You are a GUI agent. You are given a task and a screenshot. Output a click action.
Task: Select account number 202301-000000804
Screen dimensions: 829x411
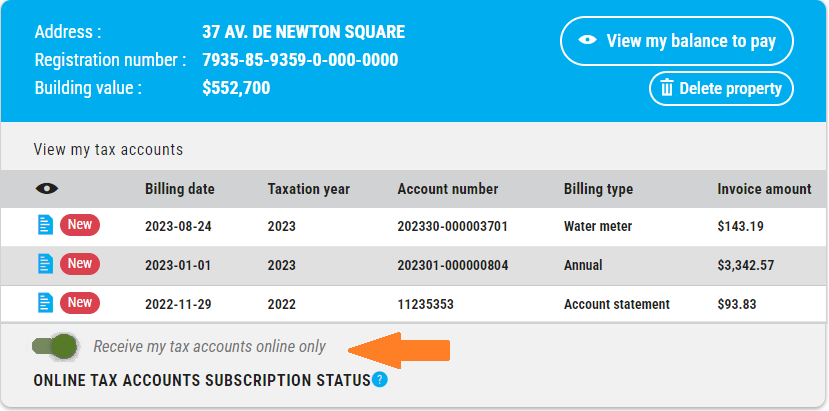click(x=452, y=265)
